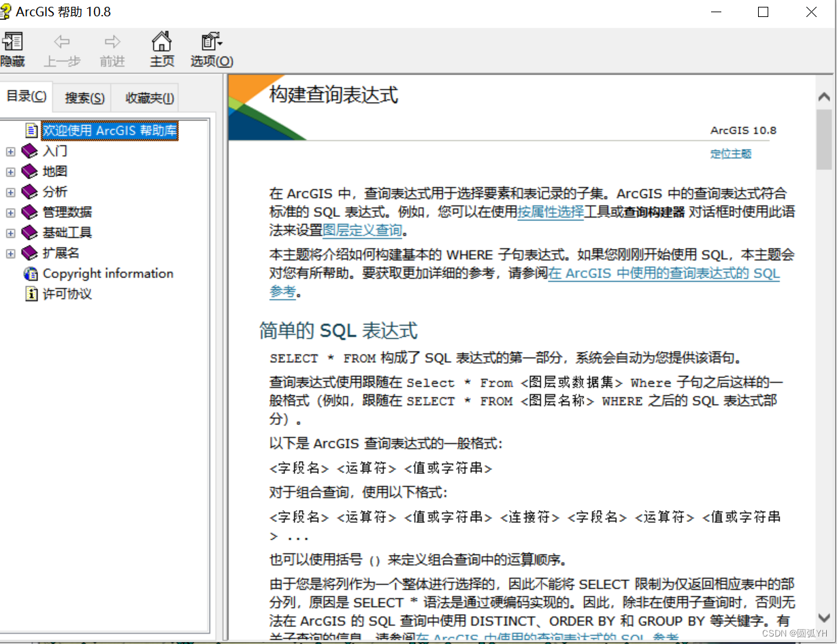Click the info icon beside 许可协议

pos(31,294)
